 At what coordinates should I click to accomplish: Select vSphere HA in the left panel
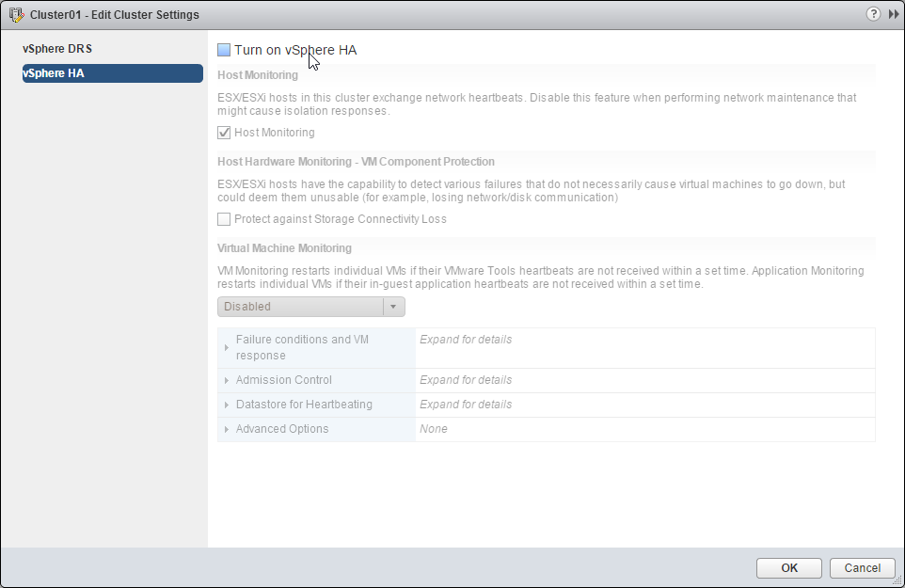(112, 73)
